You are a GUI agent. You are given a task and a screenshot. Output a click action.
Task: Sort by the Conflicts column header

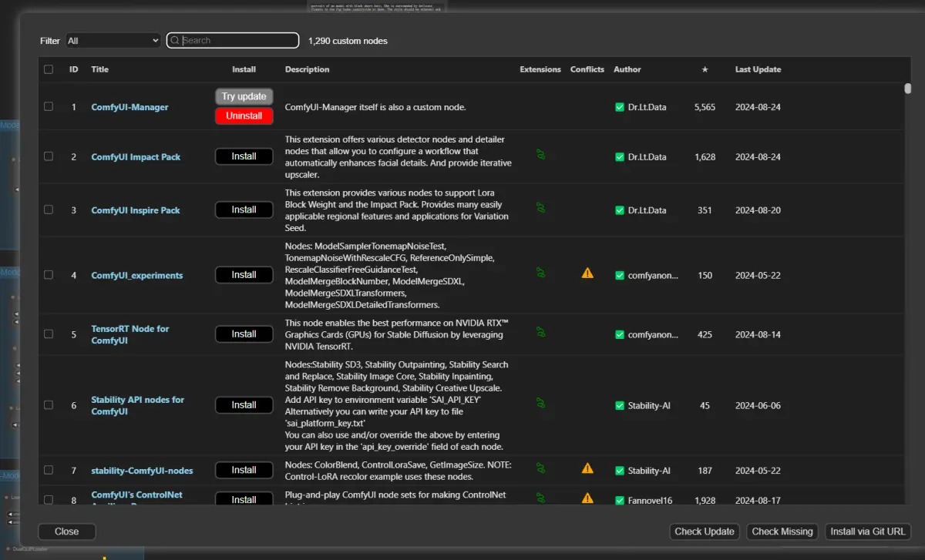pos(587,69)
